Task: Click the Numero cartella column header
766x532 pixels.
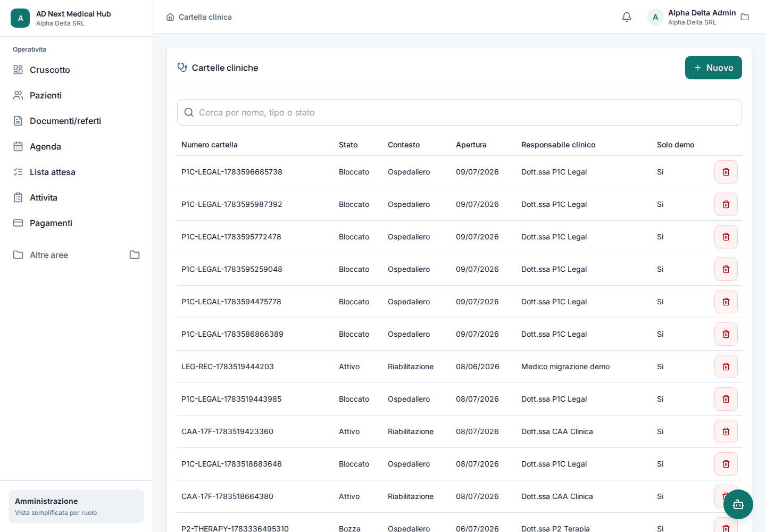Action: click(210, 145)
